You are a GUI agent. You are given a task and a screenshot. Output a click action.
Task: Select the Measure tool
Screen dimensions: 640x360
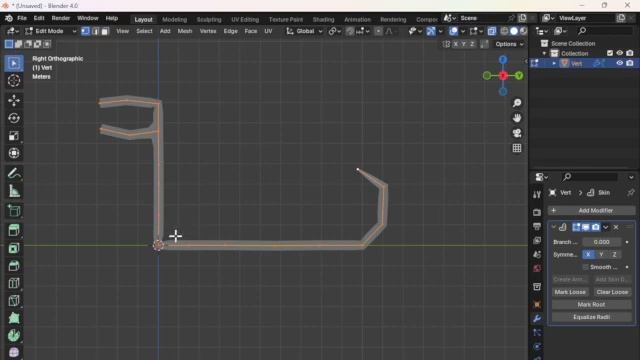pyautogui.click(x=14, y=191)
